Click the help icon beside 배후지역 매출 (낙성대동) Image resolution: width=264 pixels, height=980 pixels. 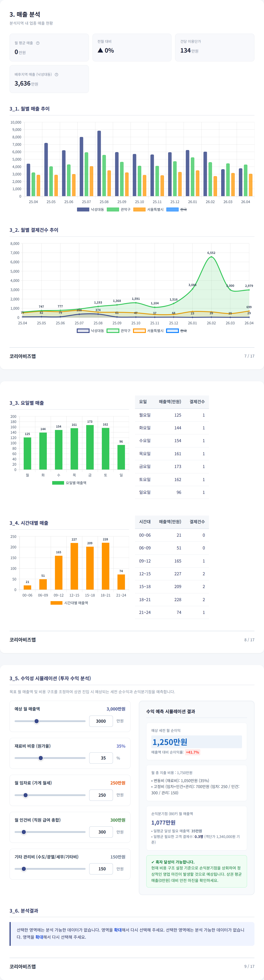56,75
